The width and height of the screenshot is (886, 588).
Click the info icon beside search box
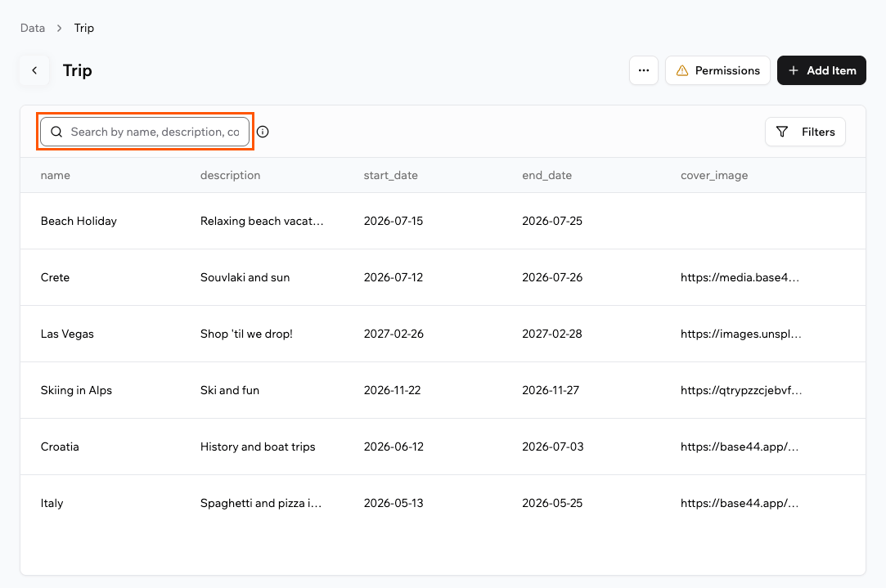[263, 132]
